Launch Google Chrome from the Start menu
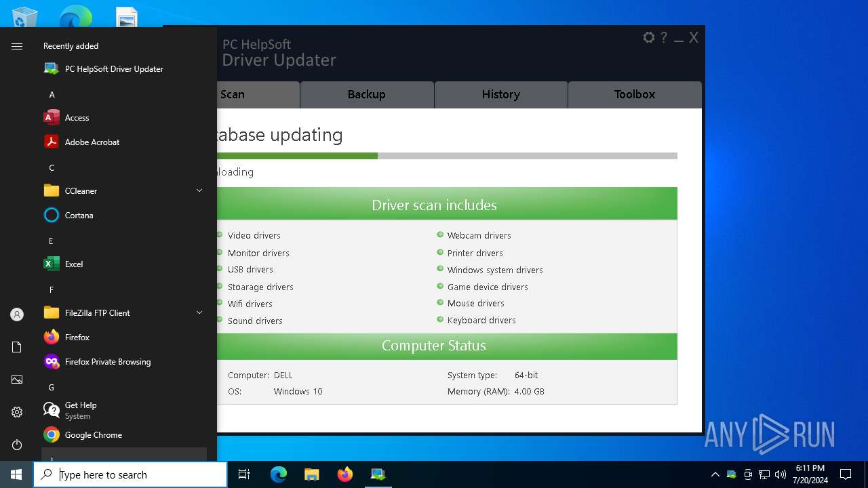The height and width of the screenshot is (488, 868). tap(123, 435)
